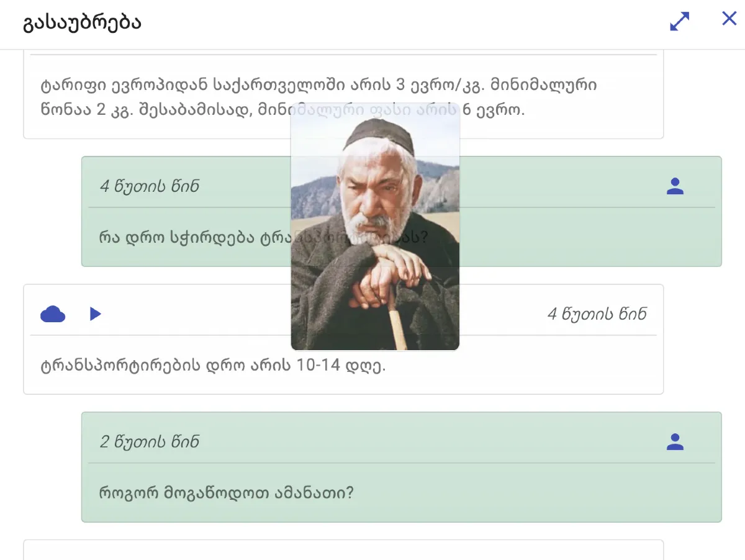This screenshot has height=560, width=745.
Task: Click the user icon on the 2 წუთის წინ message
Action: [675, 442]
